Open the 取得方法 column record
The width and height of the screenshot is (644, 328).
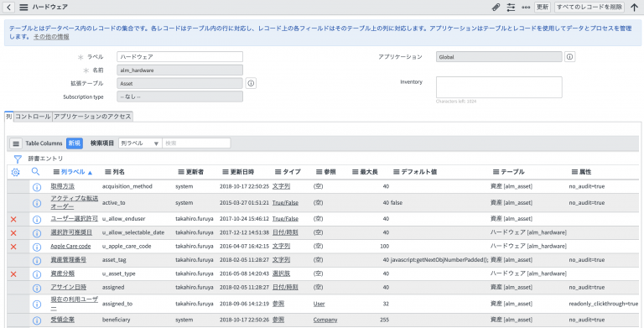(62, 186)
